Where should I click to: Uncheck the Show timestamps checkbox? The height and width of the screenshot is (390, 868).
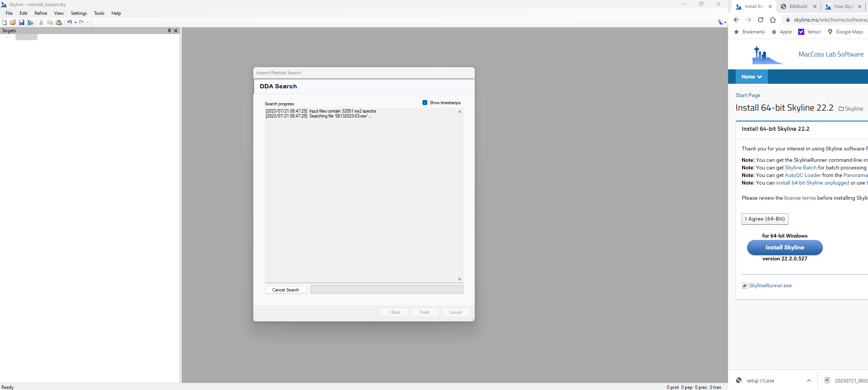pos(425,103)
